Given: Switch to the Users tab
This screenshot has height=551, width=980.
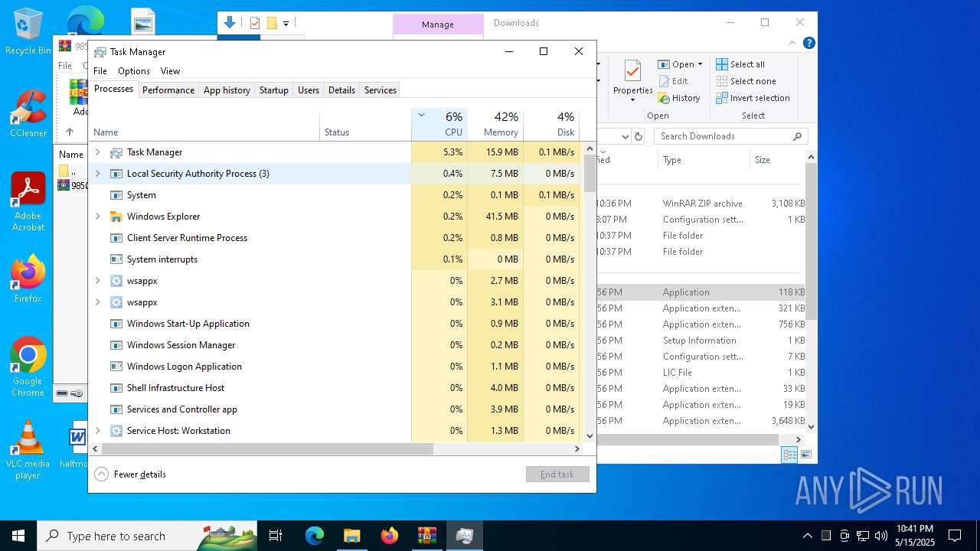Looking at the screenshot, I should (309, 90).
